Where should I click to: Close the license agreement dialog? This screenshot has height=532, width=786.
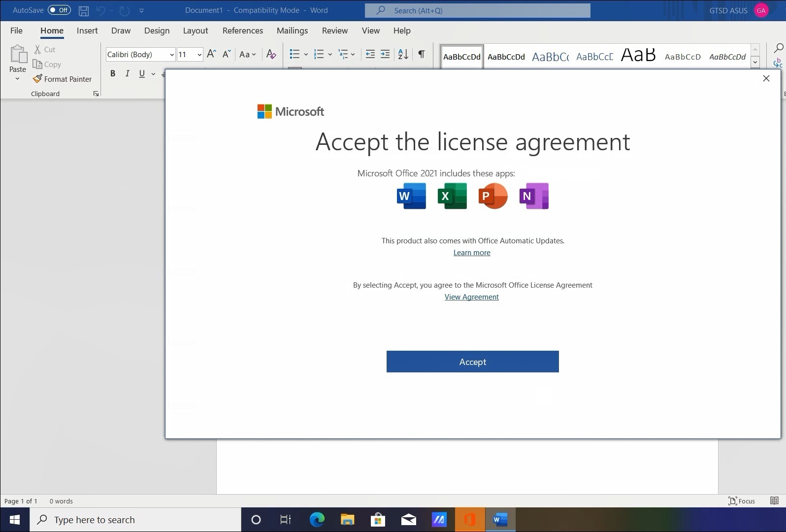point(766,78)
